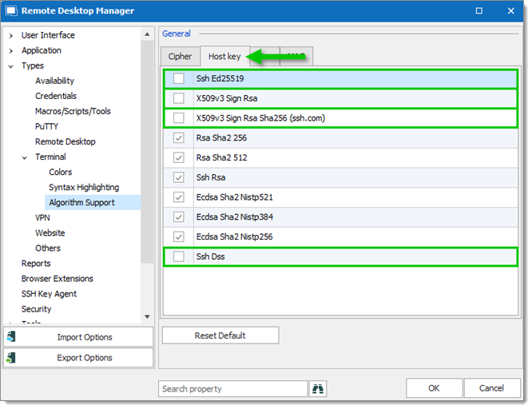Confirm with the OK button
Screen dimensions: 532x409
click(434, 388)
